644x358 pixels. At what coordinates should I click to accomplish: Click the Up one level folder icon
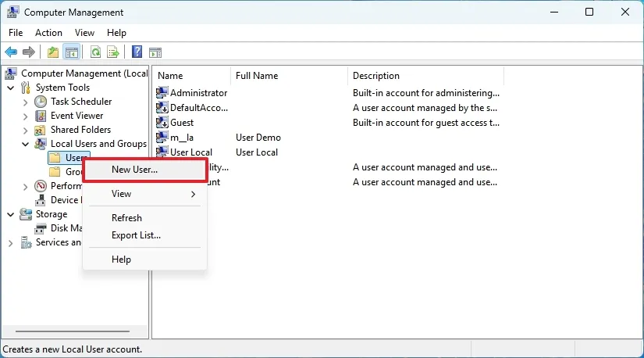click(53, 52)
